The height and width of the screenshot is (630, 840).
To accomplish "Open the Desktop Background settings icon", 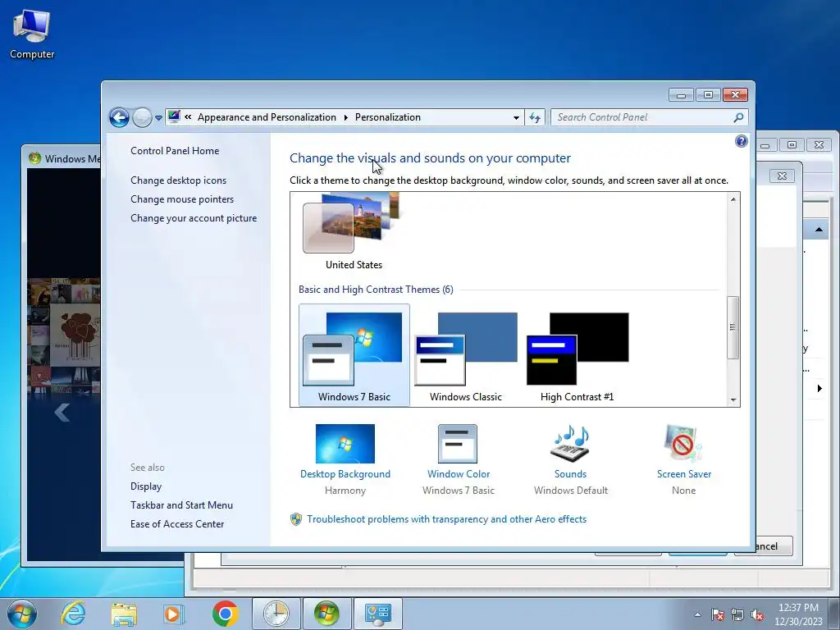I will pyautogui.click(x=345, y=444).
